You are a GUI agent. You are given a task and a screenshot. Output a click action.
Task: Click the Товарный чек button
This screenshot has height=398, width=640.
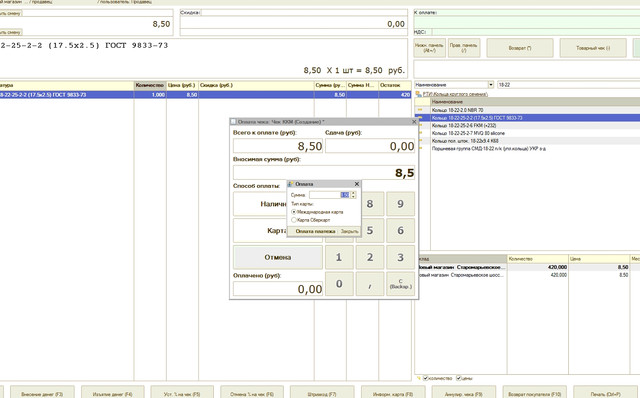pos(593,48)
